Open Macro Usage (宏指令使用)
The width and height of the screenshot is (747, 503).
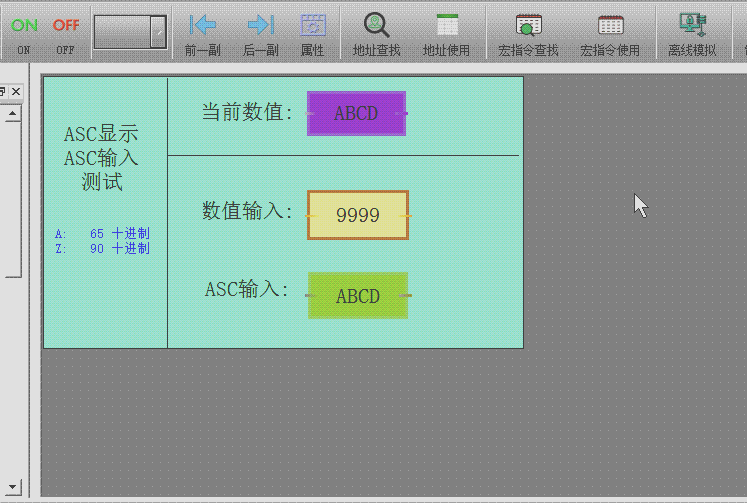610,32
